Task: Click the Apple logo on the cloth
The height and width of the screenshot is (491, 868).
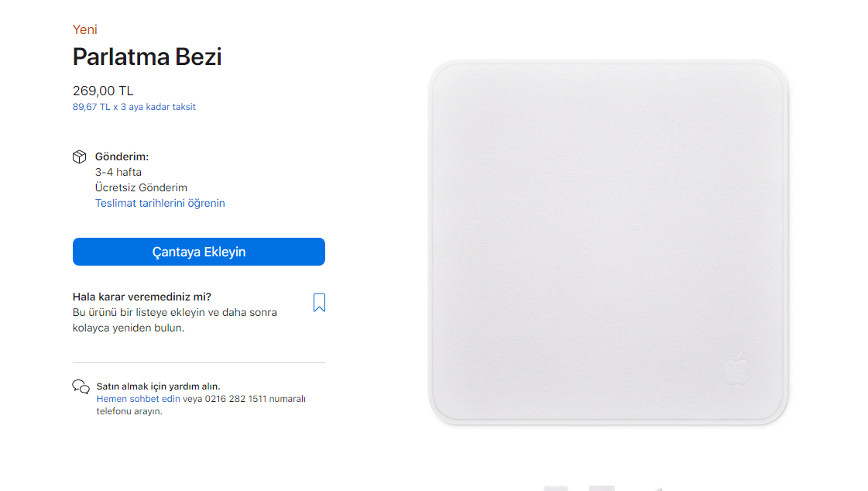Action: point(737,368)
